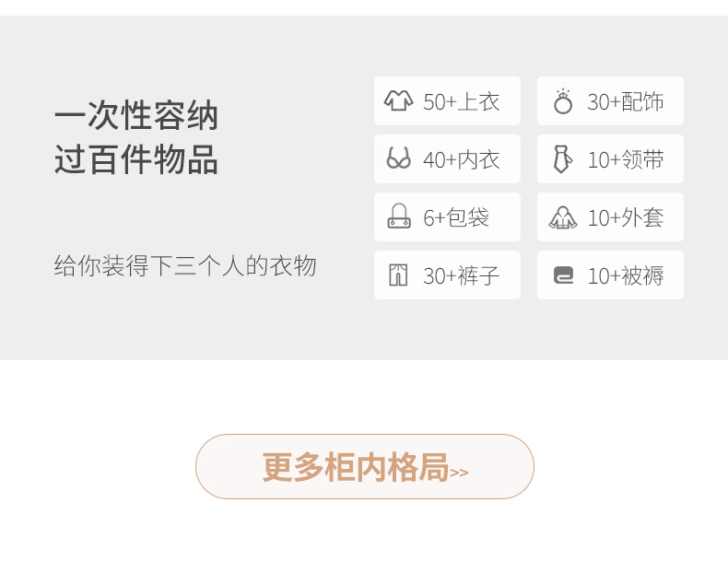Viewport: 728px width, 561px height.
Task: Open the 更多柜内格局 button
Action: [365, 466]
